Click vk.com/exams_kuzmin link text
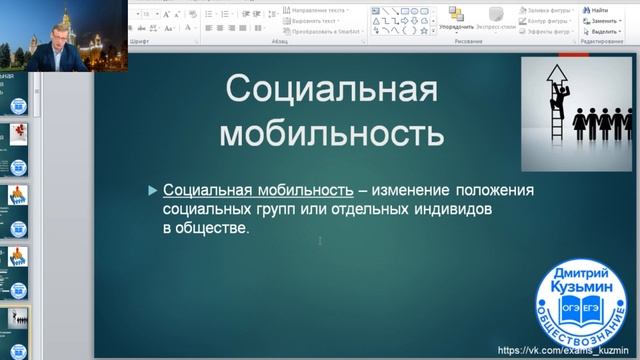Screen dimensions: 640x360 pyautogui.click(x=563, y=350)
